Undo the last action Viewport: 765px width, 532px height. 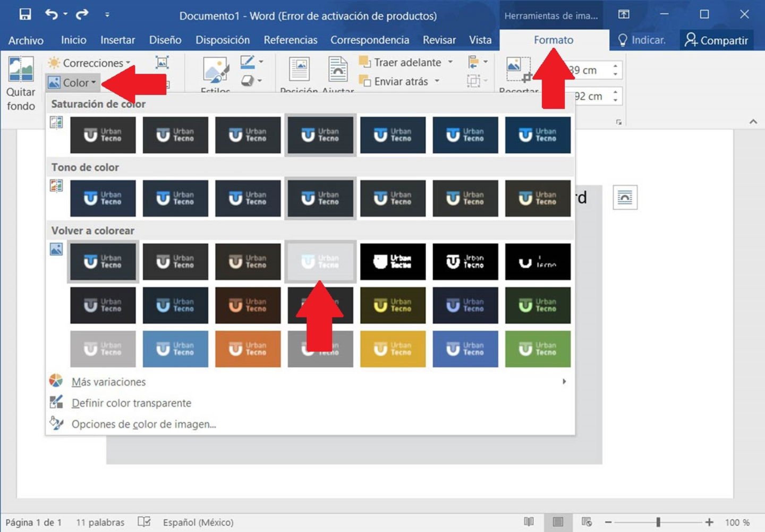[51, 14]
